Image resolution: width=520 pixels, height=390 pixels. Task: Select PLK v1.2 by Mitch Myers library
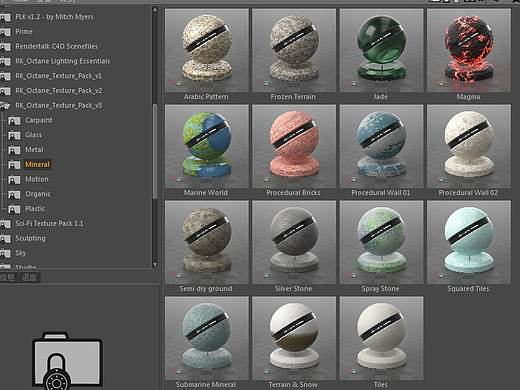54,17
